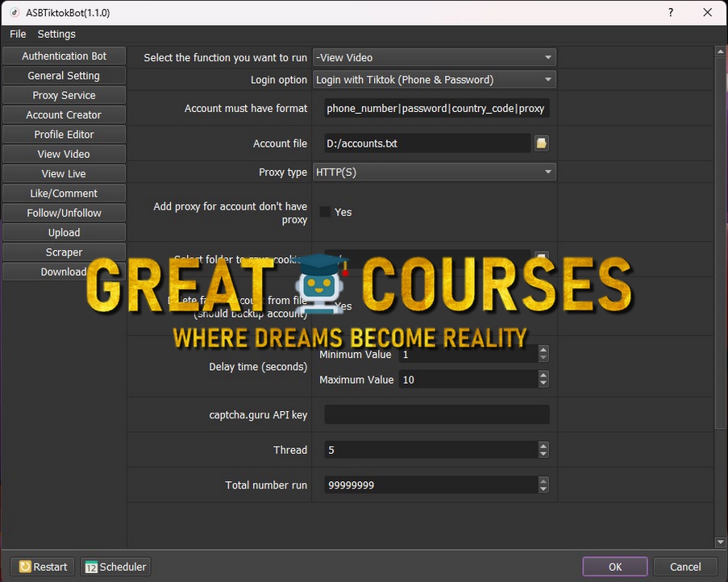728x582 pixels.
Task: Confirm with the OK button
Action: point(615,567)
